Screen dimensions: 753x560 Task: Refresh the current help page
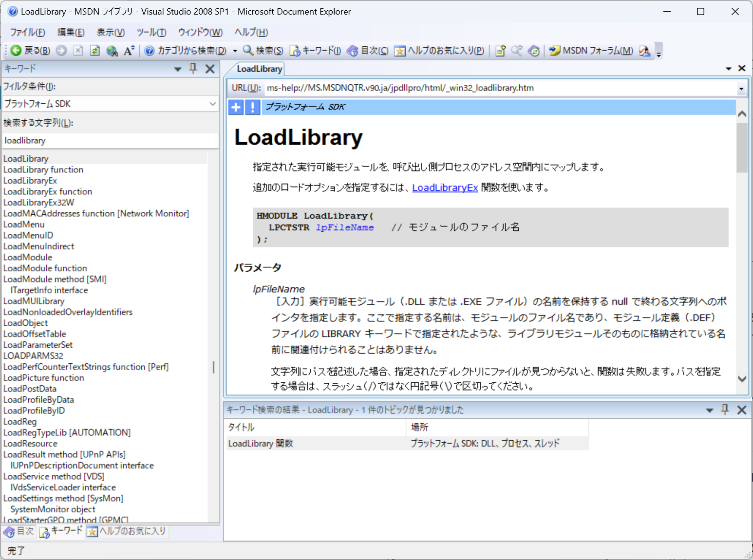pos(94,50)
